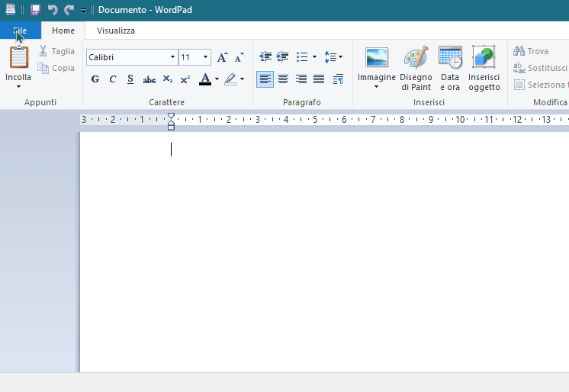Toggle italic (C) formatting
Viewport: 569px width, 392px height.
click(x=113, y=79)
